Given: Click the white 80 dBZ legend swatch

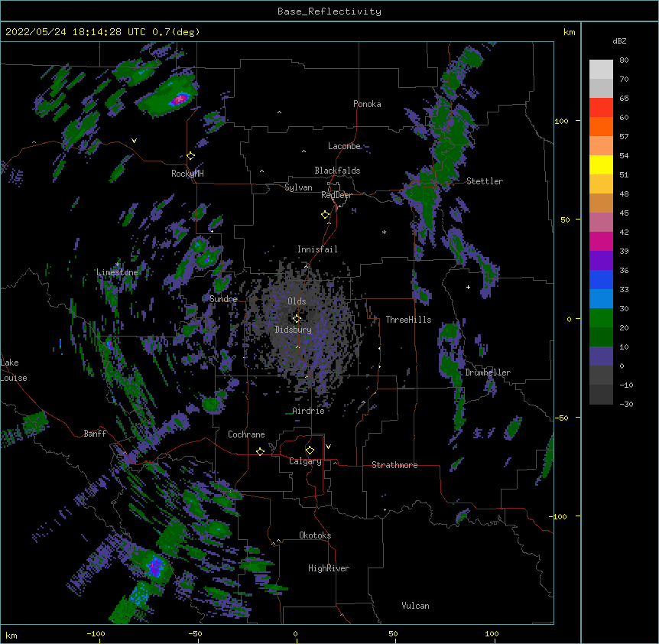Looking at the screenshot, I should tap(601, 70).
